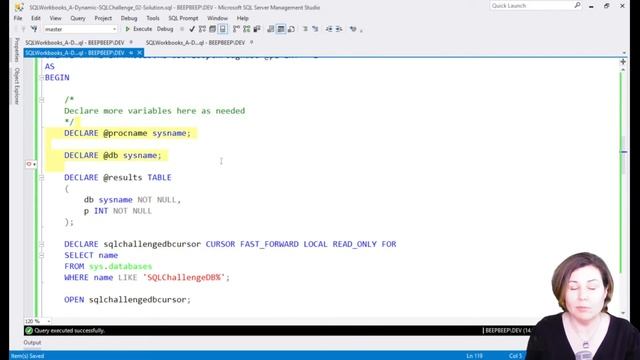
Task: Open the Object Explorer side tab
Action: (17, 86)
